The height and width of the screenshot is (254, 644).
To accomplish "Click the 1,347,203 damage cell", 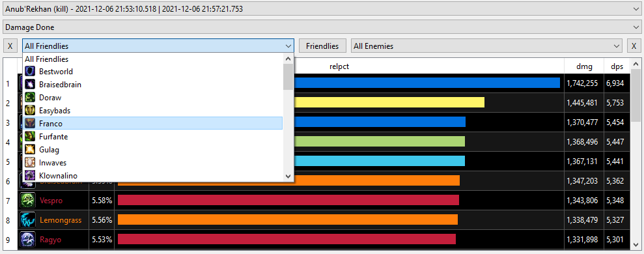I will (x=584, y=181).
